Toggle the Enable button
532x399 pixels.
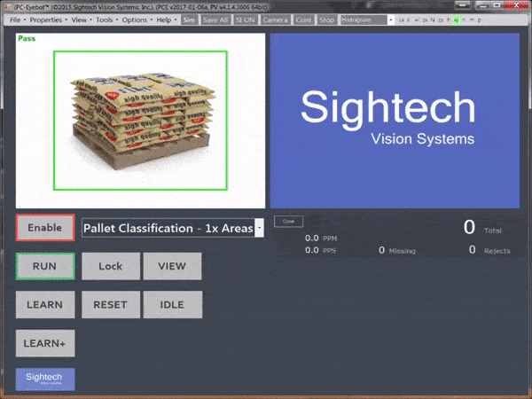44,228
